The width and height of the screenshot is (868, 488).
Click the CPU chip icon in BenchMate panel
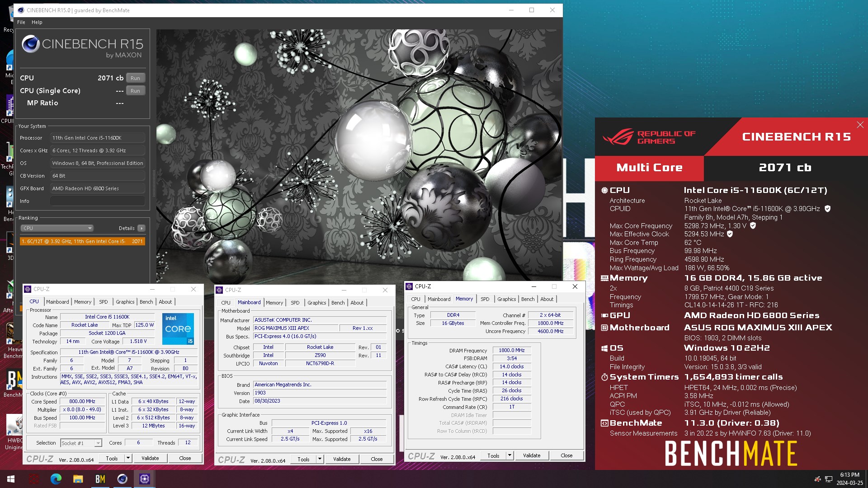604,190
